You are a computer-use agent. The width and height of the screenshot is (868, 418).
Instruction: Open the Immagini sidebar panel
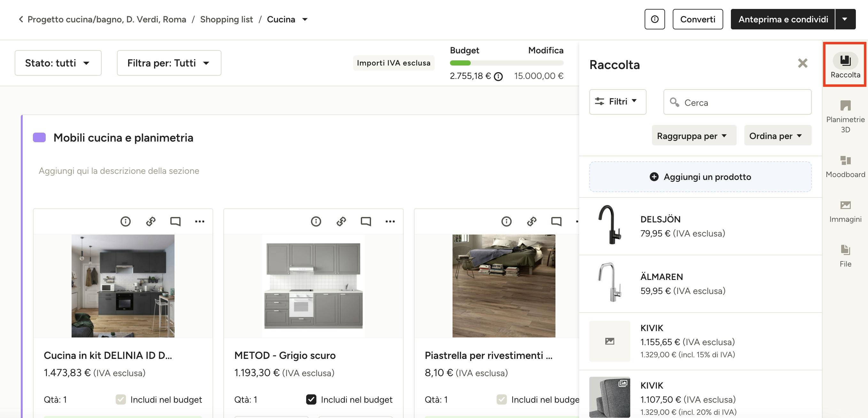tap(845, 212)
